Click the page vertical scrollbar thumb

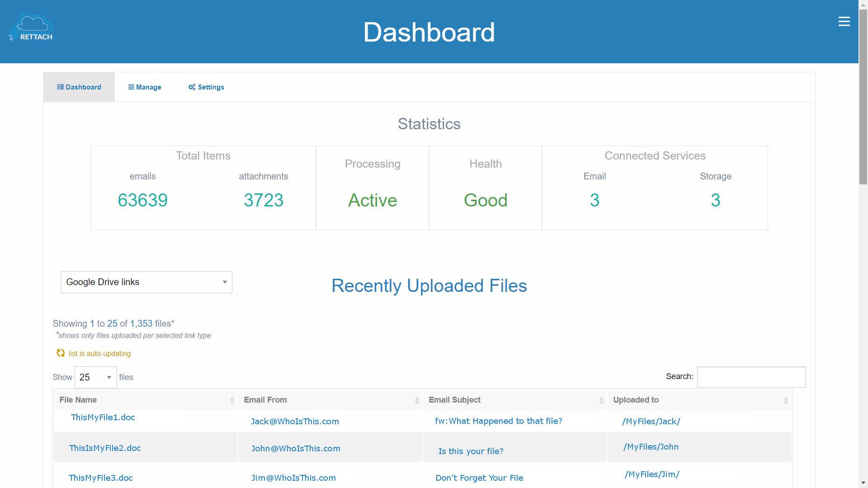click(x=863, y=97)
